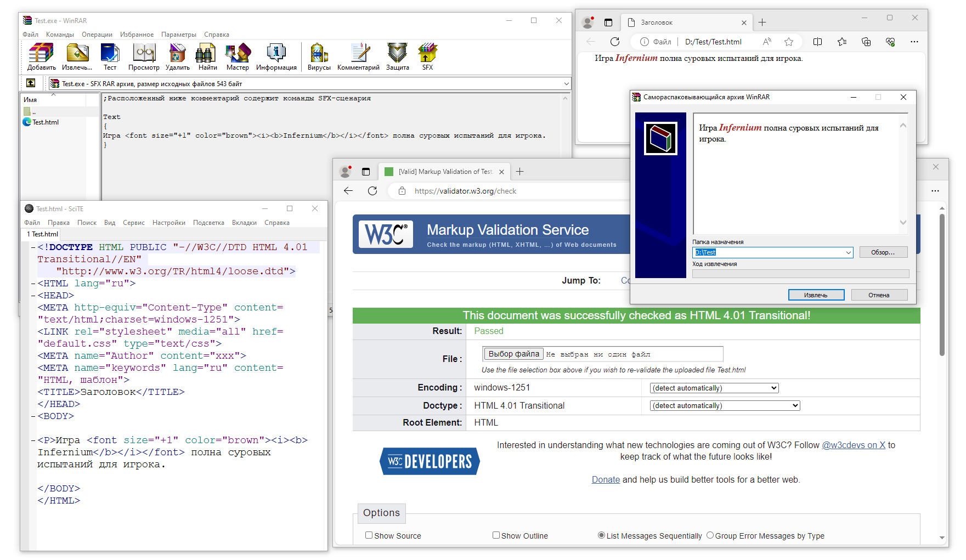Click the Delete (Удалить) toolbar icon

point(178,57)
